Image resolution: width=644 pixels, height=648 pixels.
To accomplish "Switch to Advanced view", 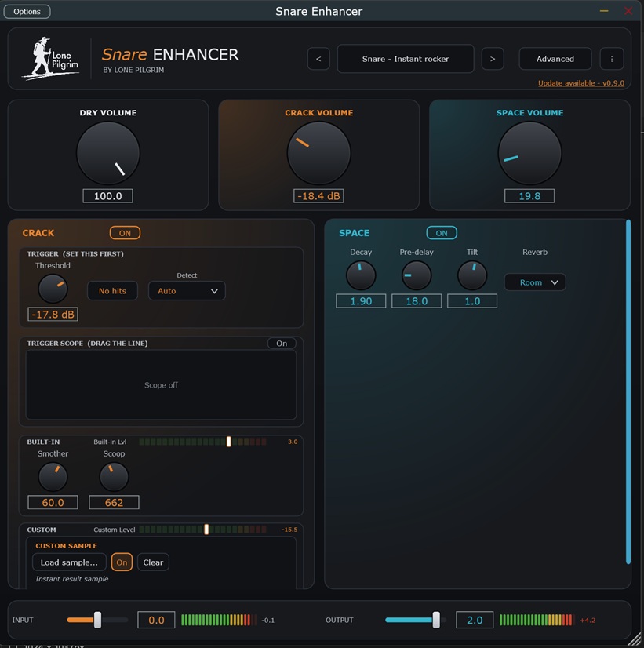I will [x=555, y=59].
